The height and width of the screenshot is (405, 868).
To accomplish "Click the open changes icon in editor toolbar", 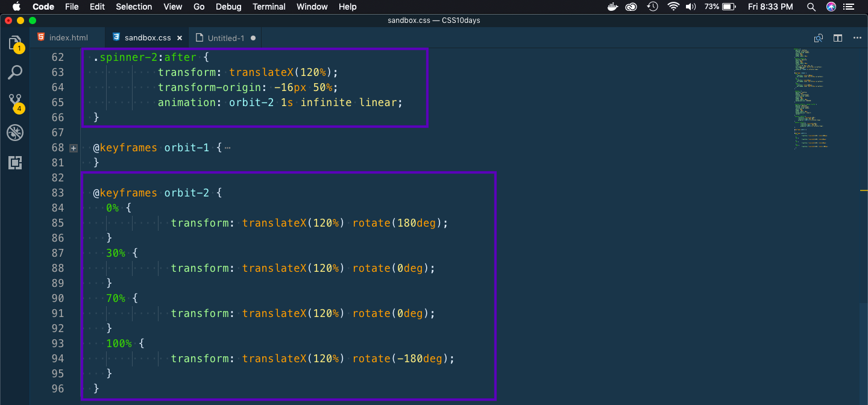I will [x=819, y=38].
